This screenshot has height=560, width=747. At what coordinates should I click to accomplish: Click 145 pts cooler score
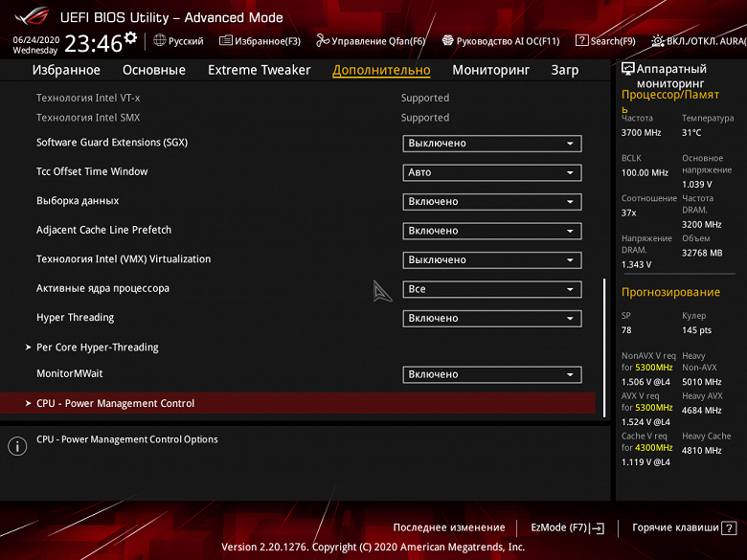pyautogui.click(x=696, y=330)
